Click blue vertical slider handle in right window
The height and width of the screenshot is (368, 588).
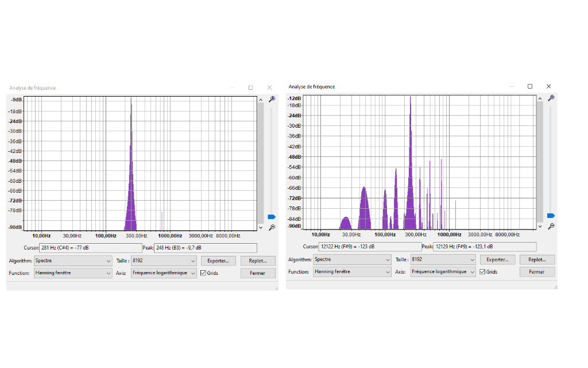(x=551, y=216)
